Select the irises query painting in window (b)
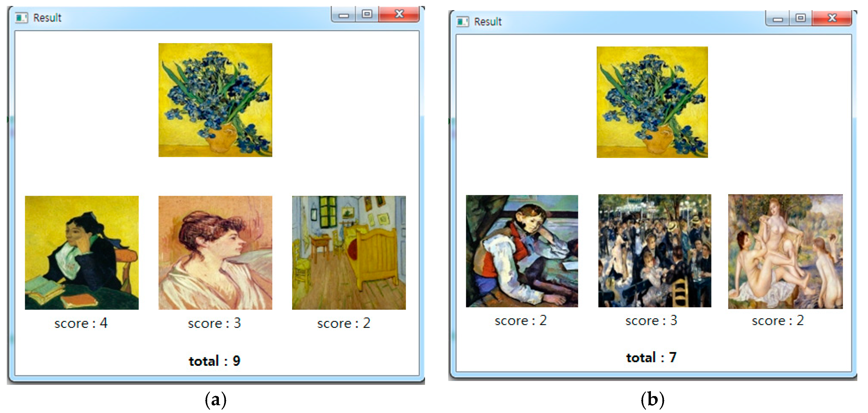Screen dimensions: 868x413 [x=652, y=102]
